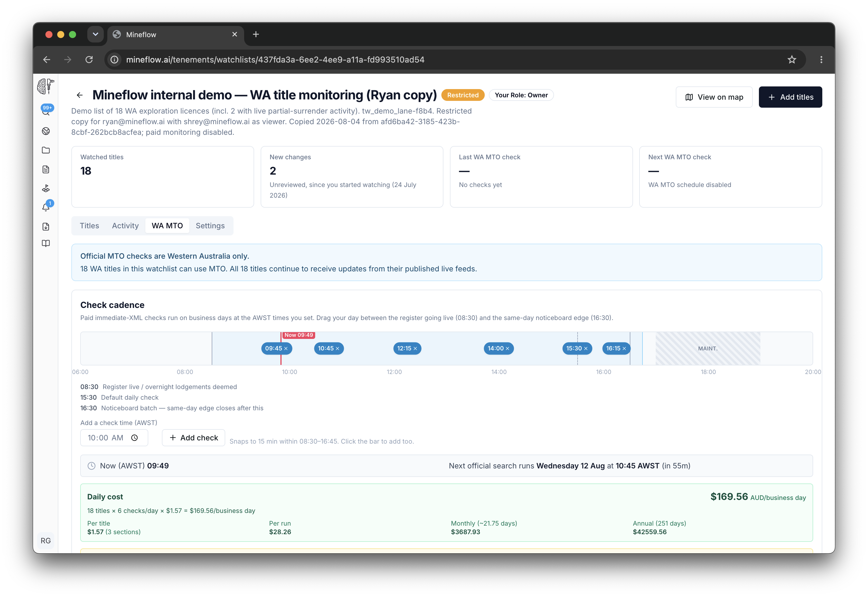Click the site information icon in address bar
868x597 pixels.
[115, 60]
